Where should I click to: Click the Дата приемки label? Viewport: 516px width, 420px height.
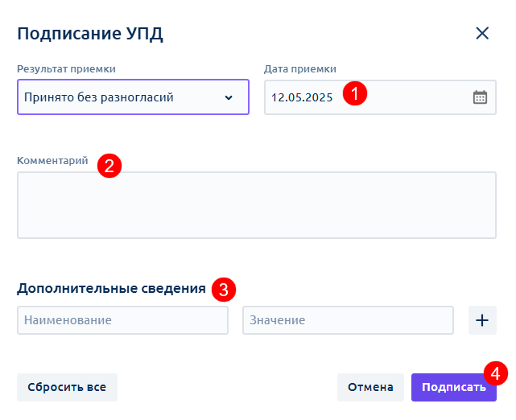pos(299,69)
